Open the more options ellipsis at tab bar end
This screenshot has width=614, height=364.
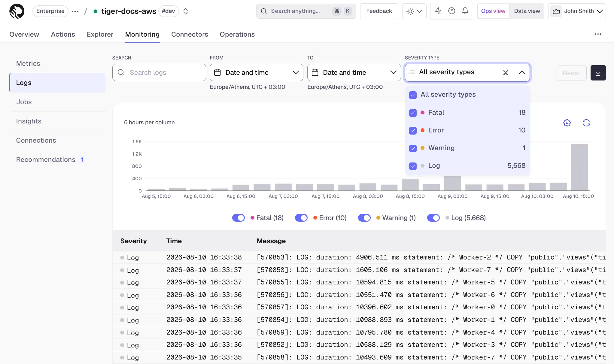[x=598, y=34]
